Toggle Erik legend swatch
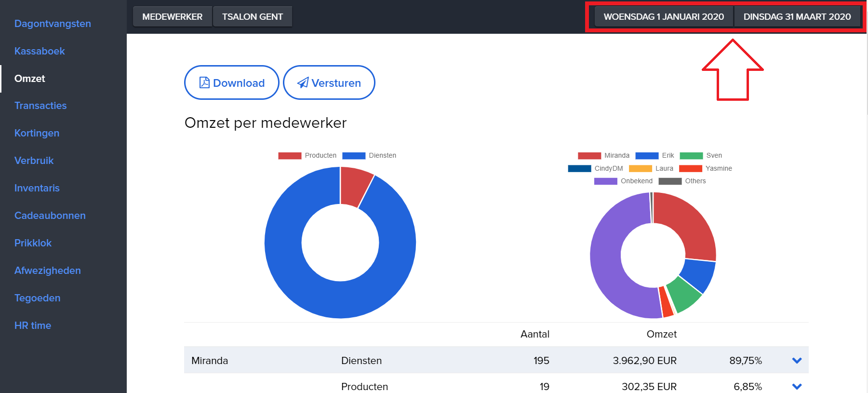868x393 pixels. pyautogui.click(x=647, y=155)
